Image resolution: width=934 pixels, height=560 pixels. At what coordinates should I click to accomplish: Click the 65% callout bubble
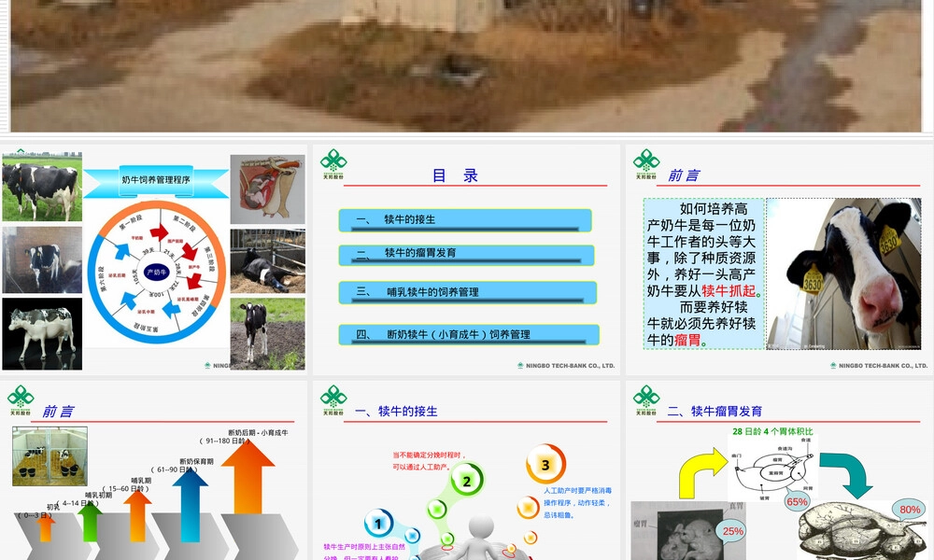pos(797,501)
